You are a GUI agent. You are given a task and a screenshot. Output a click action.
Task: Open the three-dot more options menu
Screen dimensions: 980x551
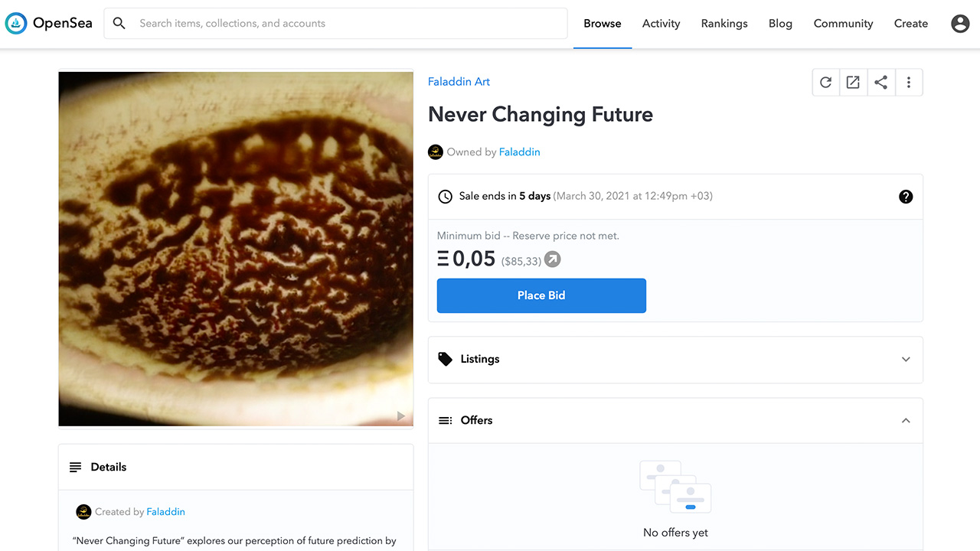coord(909,83)
